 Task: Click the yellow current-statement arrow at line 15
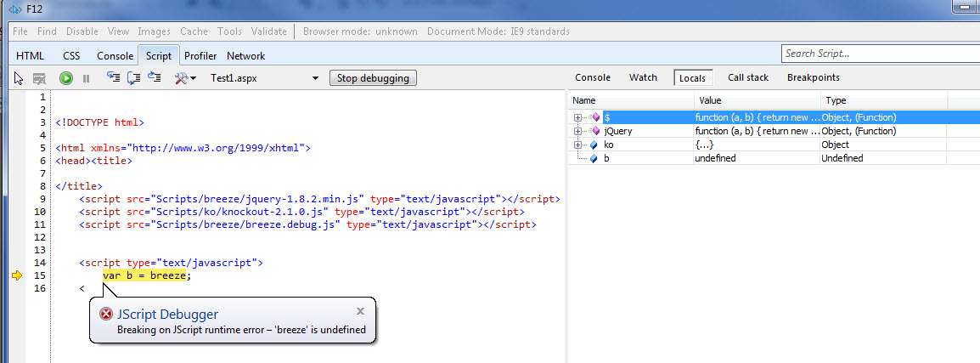[17, 275]
